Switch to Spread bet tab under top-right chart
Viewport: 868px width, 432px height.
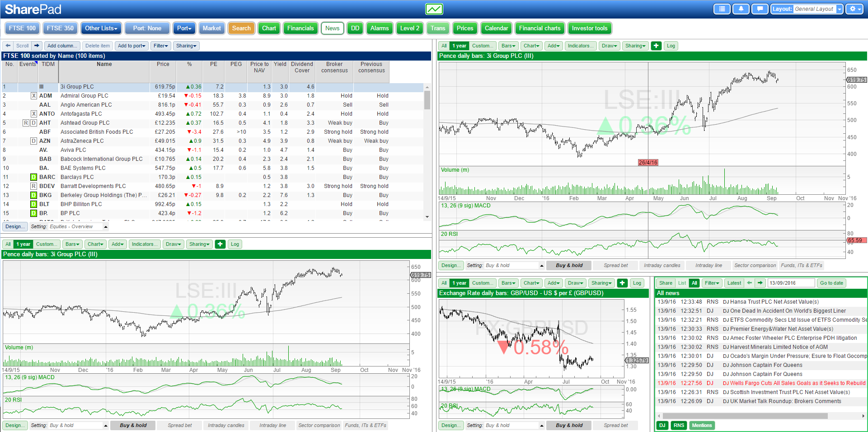[x=615, y=265]
